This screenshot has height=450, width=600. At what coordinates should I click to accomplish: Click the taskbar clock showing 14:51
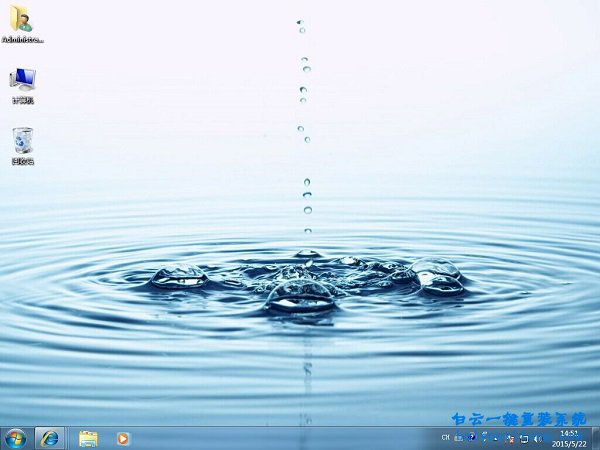(569, 438)
